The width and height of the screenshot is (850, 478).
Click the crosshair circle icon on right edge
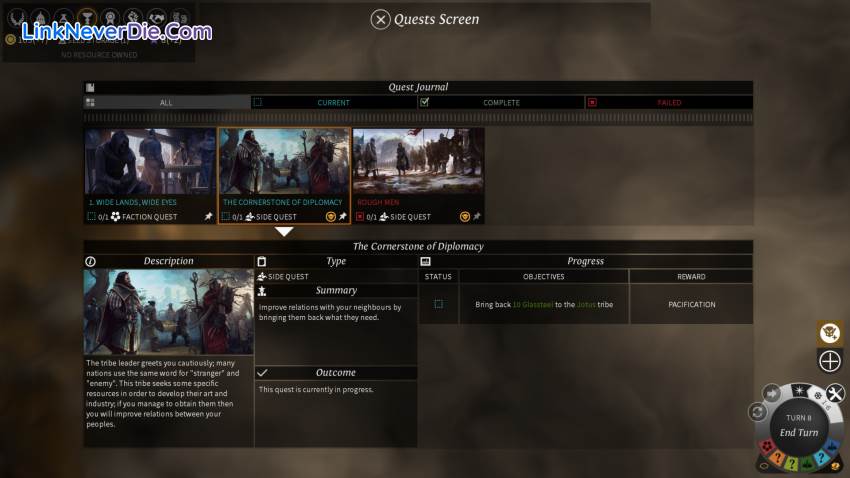(x=829, y=361)
